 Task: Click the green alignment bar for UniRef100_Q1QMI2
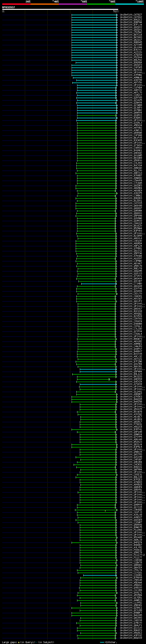[97, 115]
